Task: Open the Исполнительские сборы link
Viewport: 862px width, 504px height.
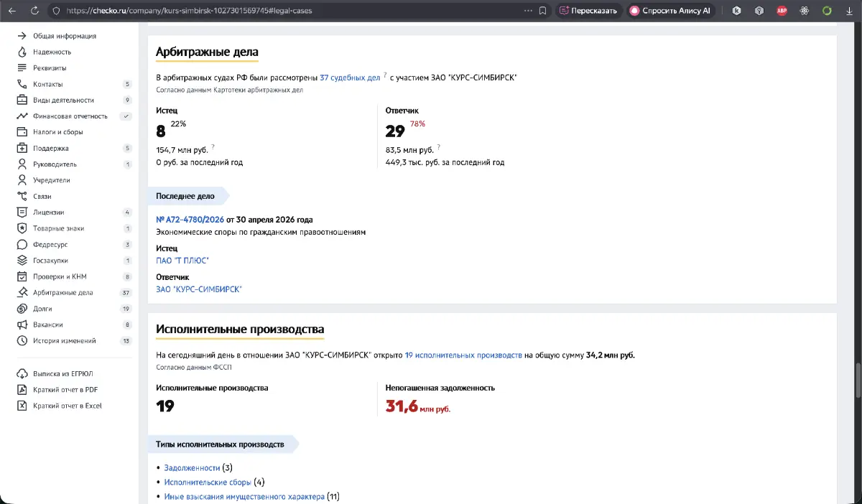Action: (x=208, y=482)
